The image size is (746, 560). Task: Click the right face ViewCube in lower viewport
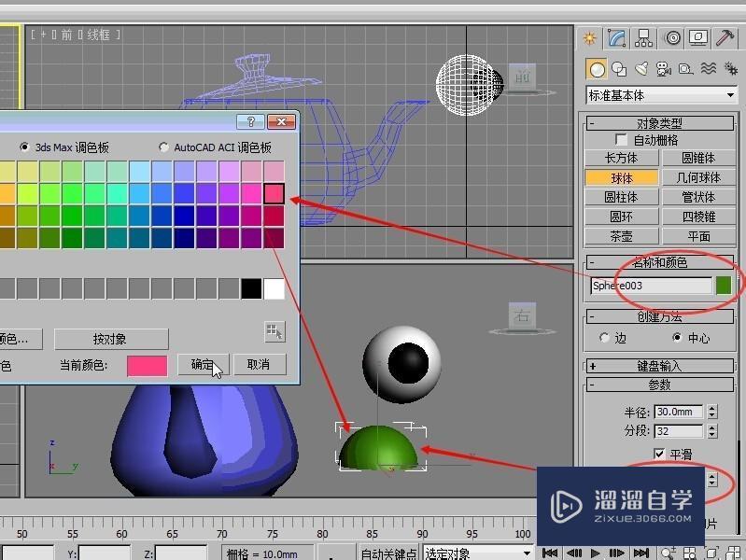tap(522, 315)
